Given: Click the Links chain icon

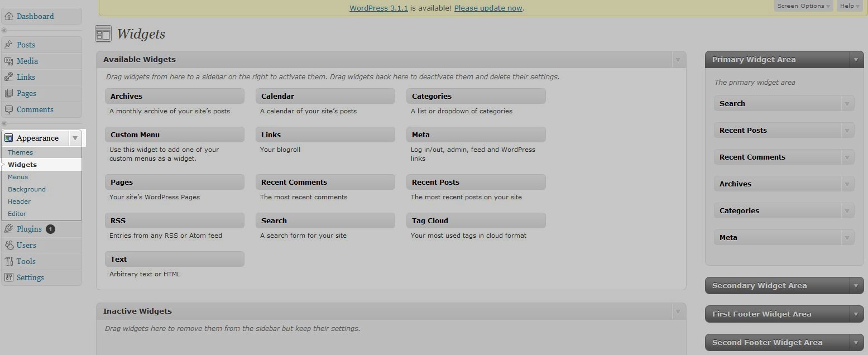Looking at the screenshot, I should tap(9, 77).
